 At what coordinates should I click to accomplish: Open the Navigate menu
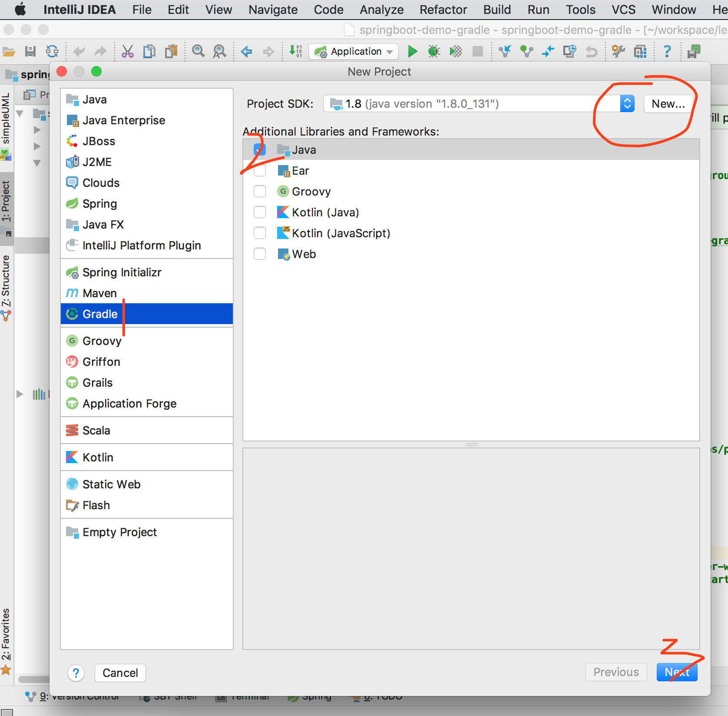click(x=273, y=10)
